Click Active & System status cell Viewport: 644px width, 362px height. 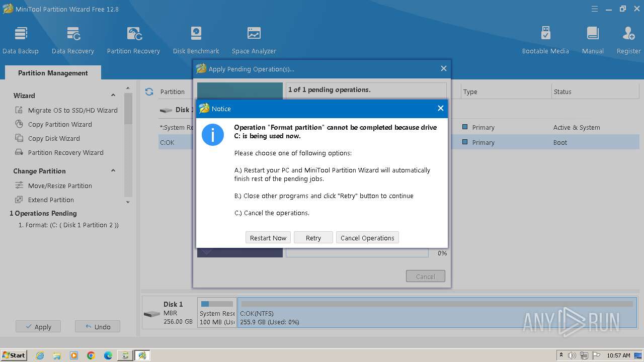pyautogui.click(x=577, y=127)
